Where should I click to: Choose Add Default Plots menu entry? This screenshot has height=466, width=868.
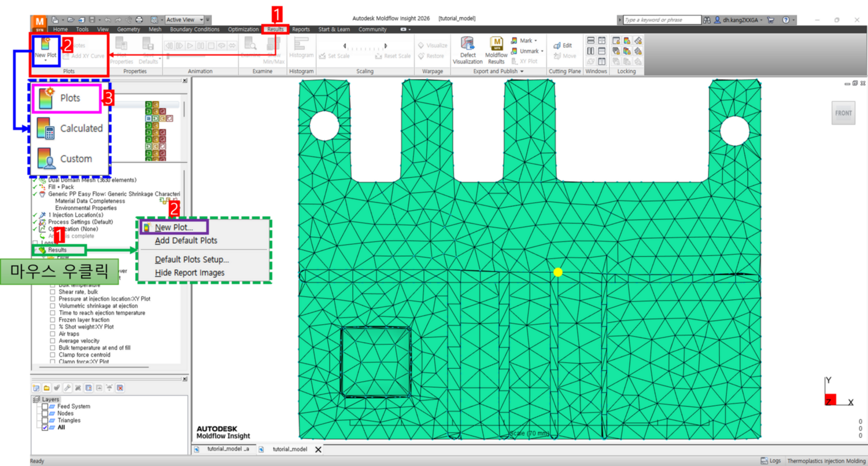186,240
